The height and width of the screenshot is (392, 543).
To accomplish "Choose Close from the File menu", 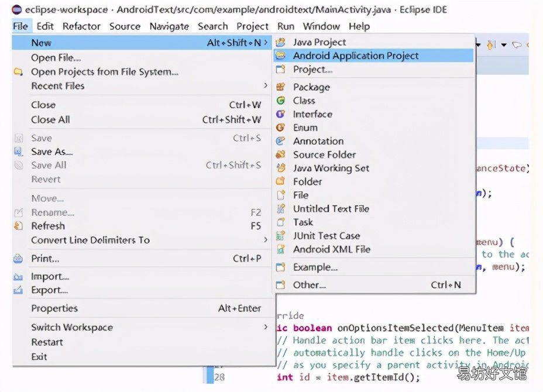I will tap(142, 105).
